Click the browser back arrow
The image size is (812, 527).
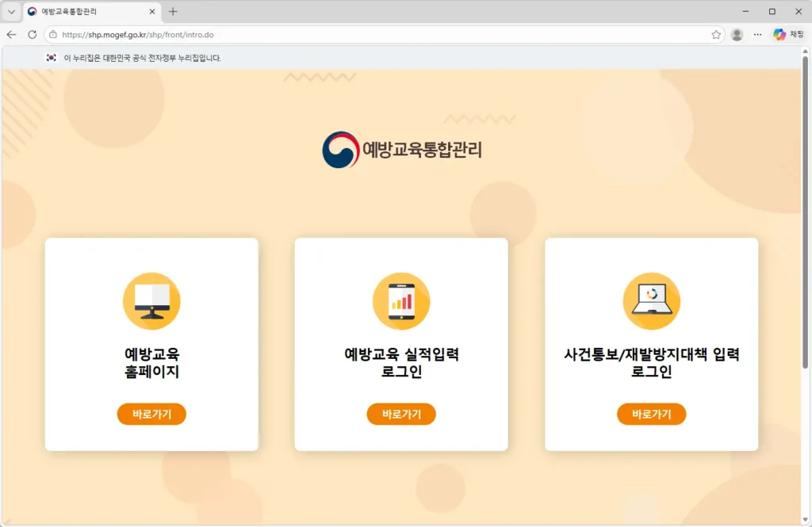point(10,34)
